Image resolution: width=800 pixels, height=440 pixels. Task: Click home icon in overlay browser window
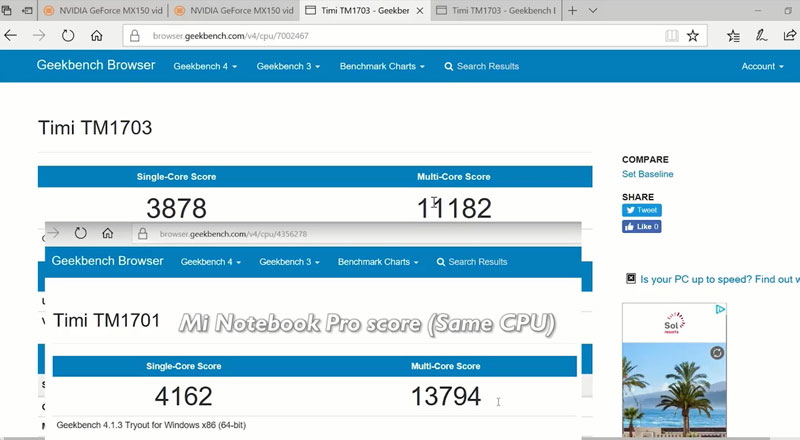108,234
